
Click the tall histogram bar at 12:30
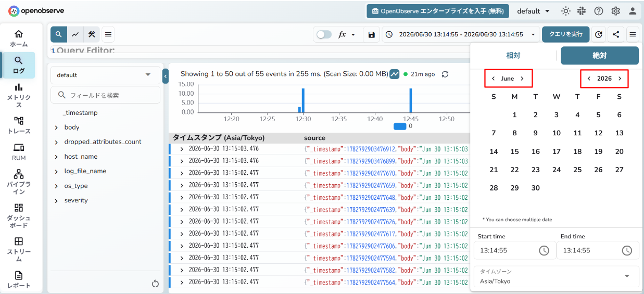303,100
